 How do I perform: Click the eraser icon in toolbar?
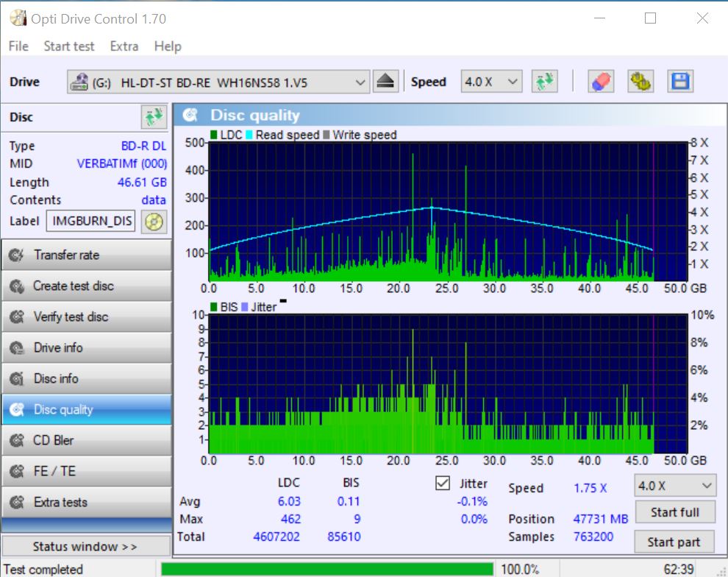point(601,82)
